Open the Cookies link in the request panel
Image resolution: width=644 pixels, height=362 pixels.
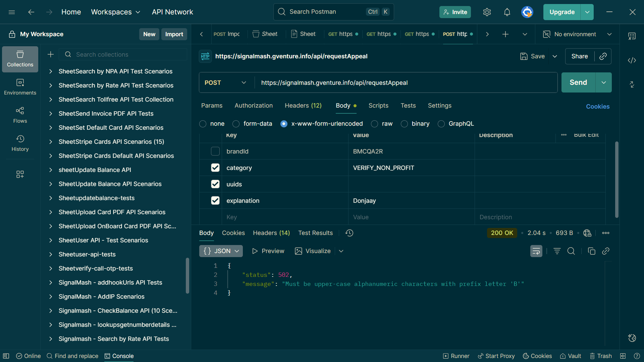tap(597, 106)
